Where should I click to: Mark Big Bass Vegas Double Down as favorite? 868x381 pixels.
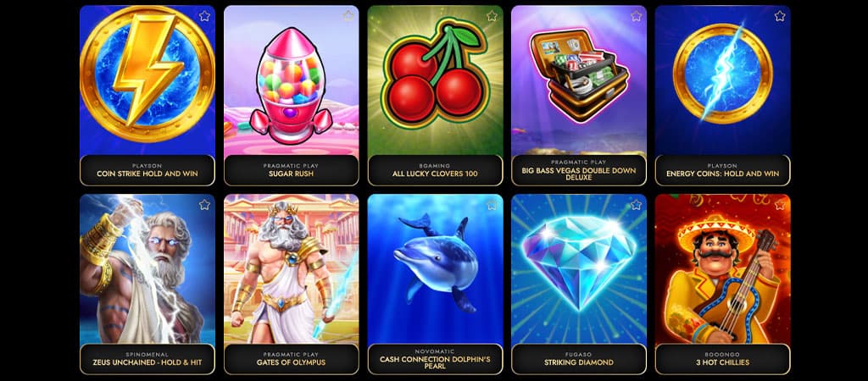(636, 16)
